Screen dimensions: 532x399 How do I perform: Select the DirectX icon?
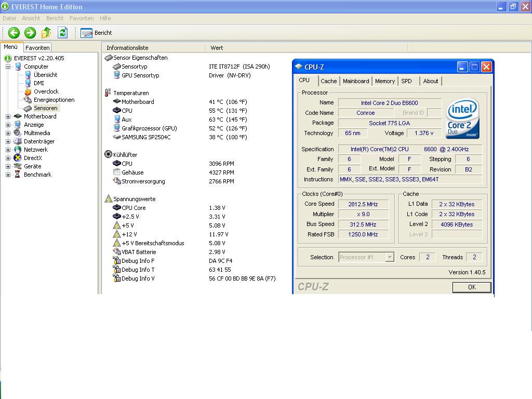18,158
